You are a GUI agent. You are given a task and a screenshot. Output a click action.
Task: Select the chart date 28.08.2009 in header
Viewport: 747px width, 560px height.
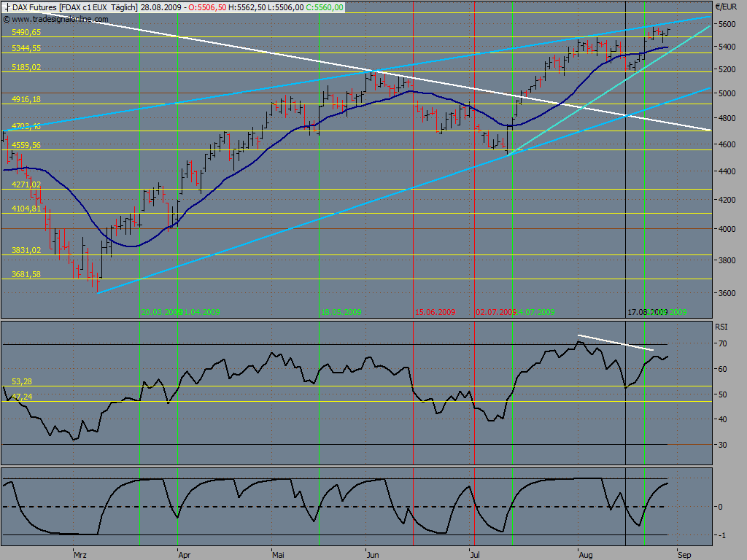click(161, 7)
